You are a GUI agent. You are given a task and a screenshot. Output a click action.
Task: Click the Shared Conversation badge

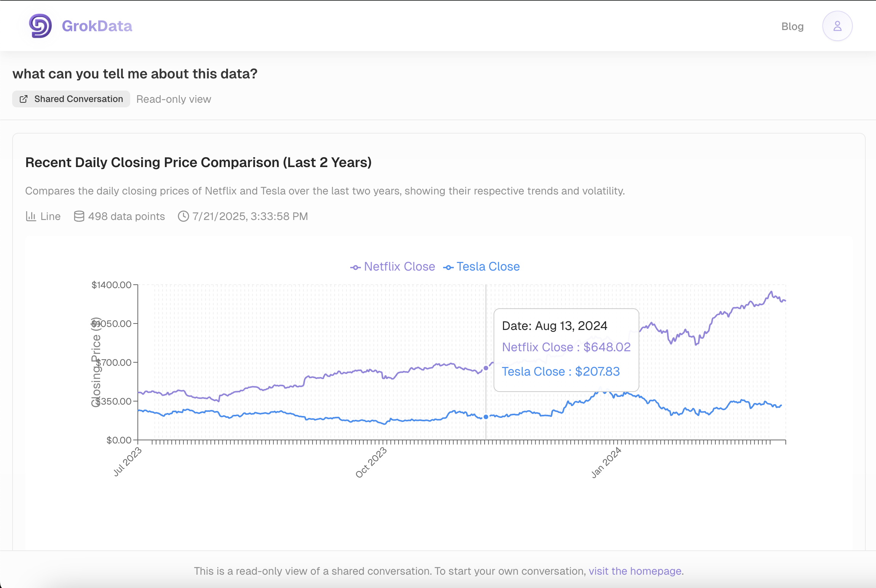71,99
